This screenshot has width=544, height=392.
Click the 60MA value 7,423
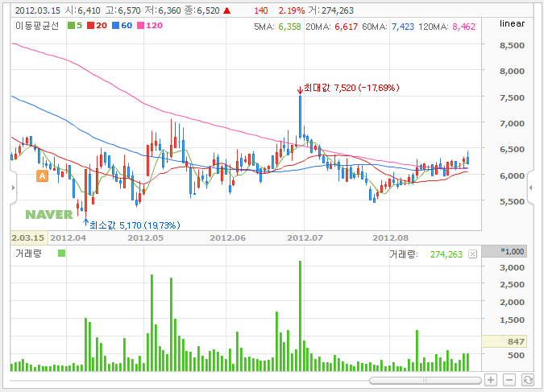403,27
